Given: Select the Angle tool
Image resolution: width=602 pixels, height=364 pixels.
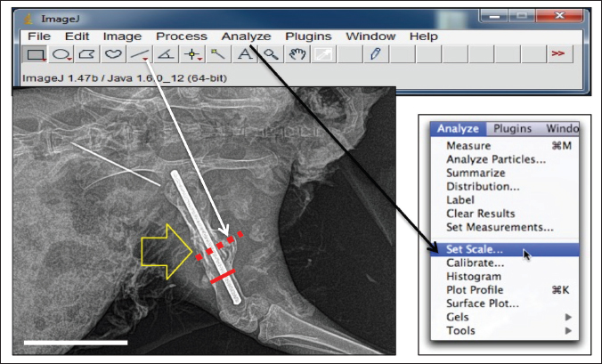Looking at the screenshot, I should pos(166,55).
